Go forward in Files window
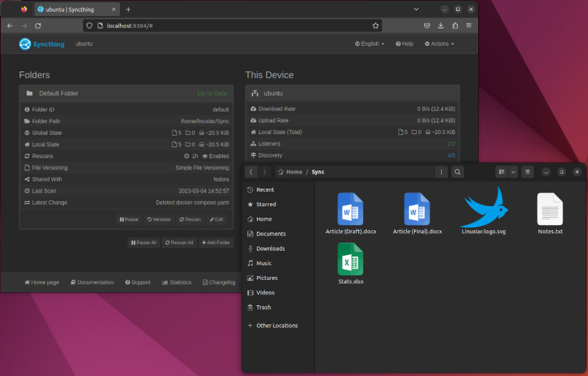 click(x=265, y=172)
